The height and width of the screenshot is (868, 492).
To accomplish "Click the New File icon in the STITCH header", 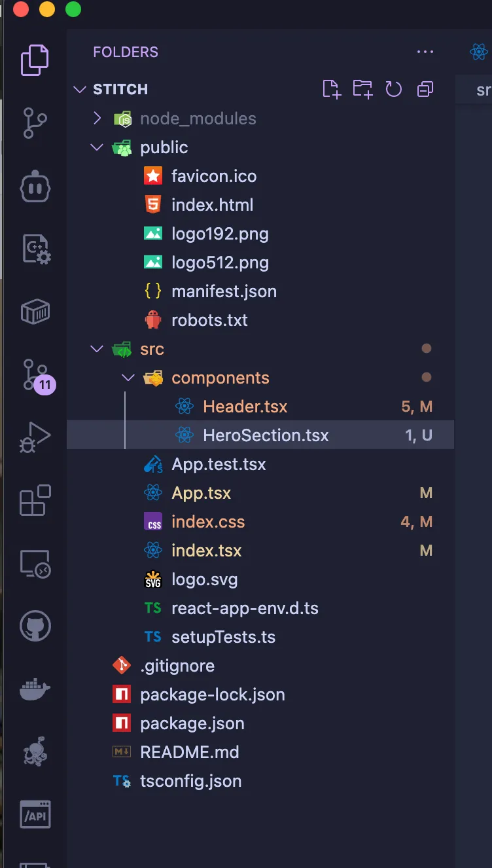I will coord(332,89).
